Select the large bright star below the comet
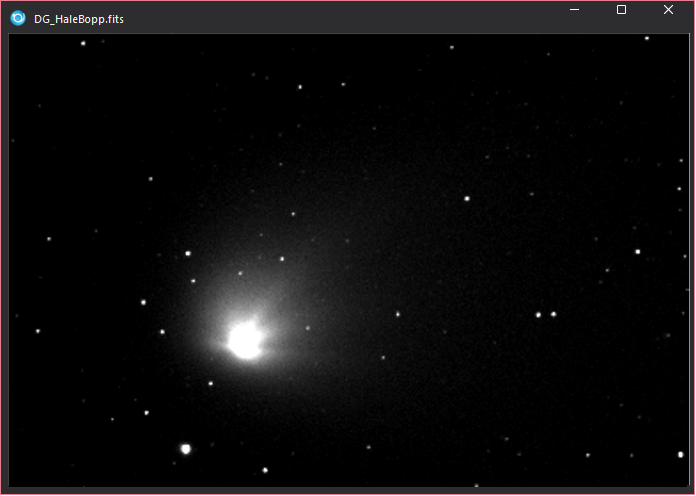This screenshot has width=696, height=496. coord(185,449)
